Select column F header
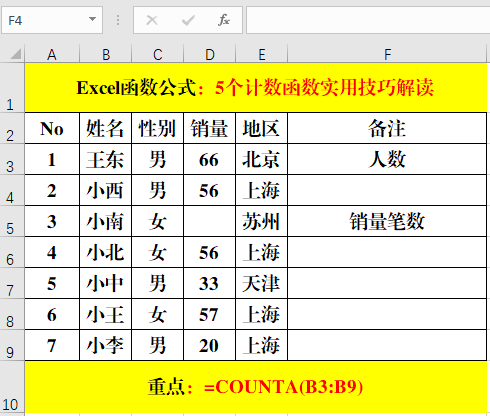 pyautogui.click(x=387, y=54)
